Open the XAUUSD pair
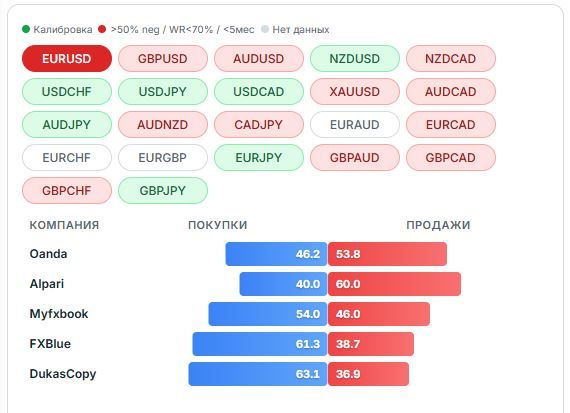 (354, 92)
